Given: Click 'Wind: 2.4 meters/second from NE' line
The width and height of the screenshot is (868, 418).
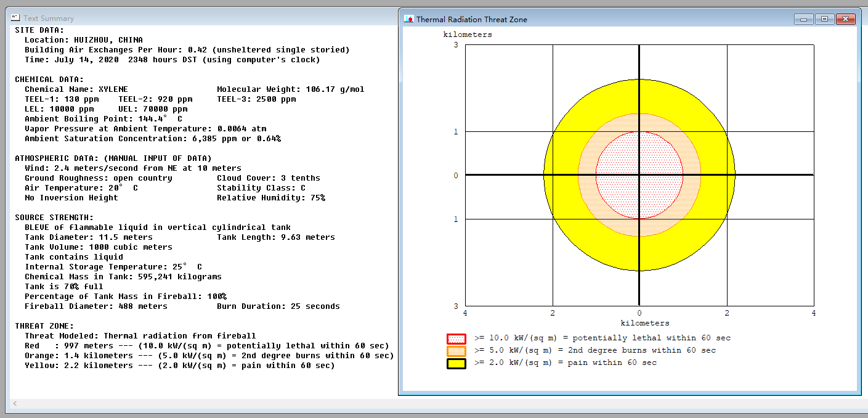Looking at the screenshot, I should pyautogui.click(x=133, y=168).
